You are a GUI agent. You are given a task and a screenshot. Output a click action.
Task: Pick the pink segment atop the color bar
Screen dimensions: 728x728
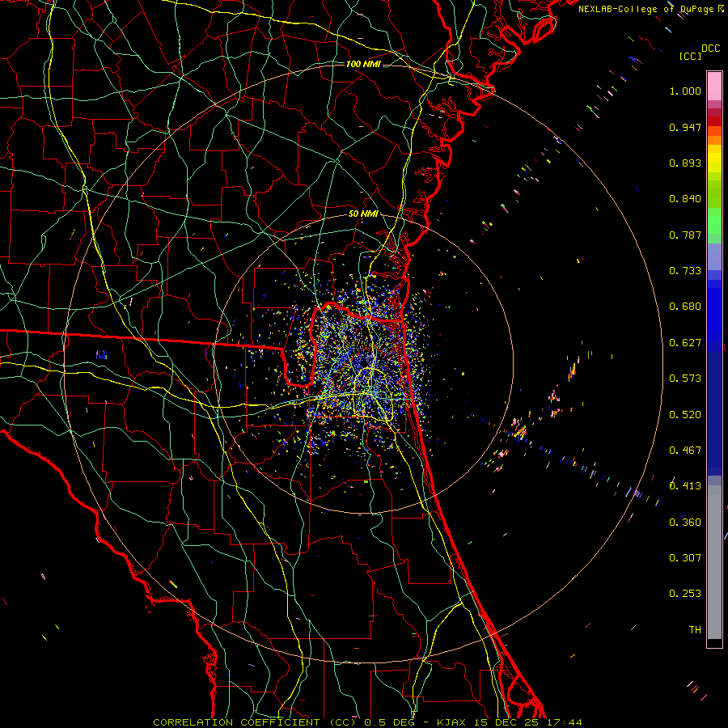(714, 86)
